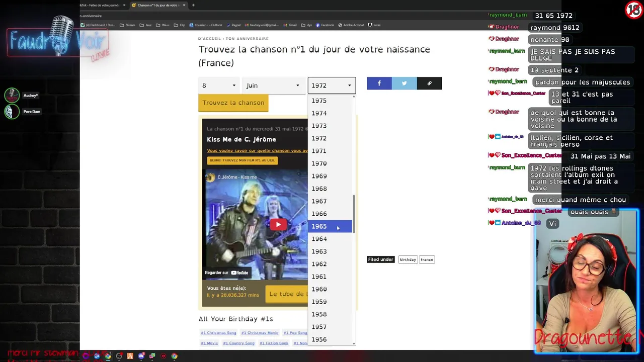Open the day dropdown showing 8
The height and width of the screenshot is (362, 644).
[219, 85]
